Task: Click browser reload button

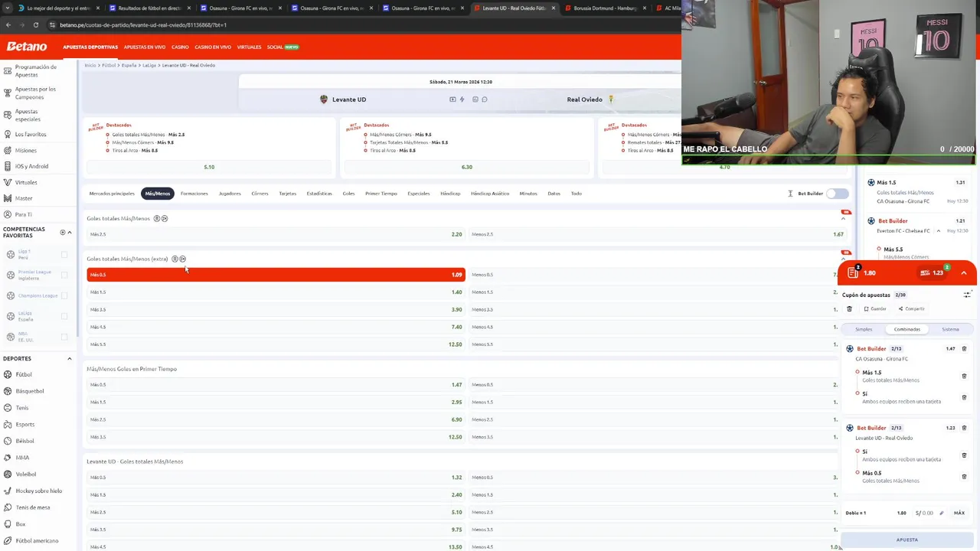Action: pyautogui.click(x=35, y=24)
